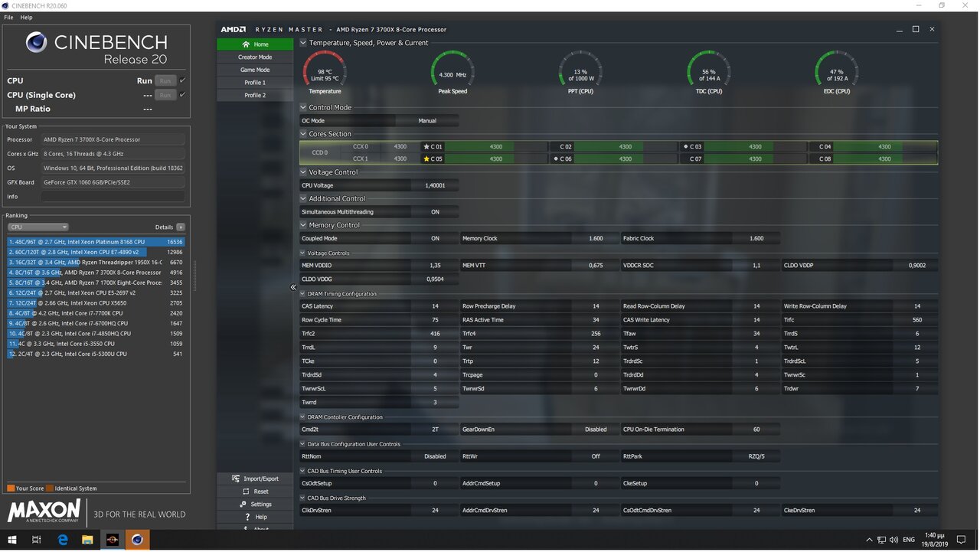This screenshot has height=552, width=980.
Task: Collapse the CAD Bus Drive Strength section
Action: [x=302, y=498]
